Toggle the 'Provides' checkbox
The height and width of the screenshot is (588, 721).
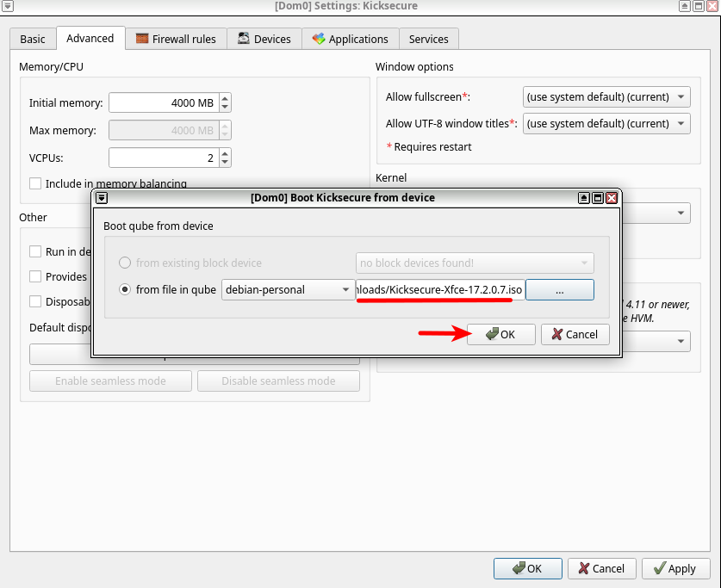point(35,276)
